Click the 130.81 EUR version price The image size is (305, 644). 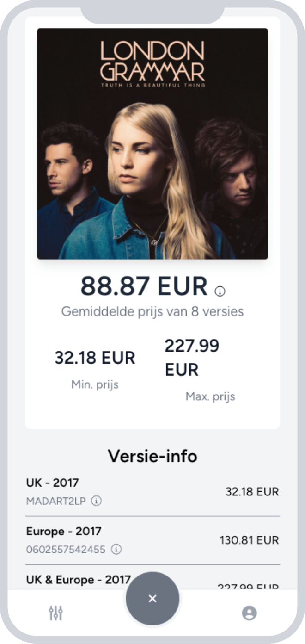pos(249,540)
